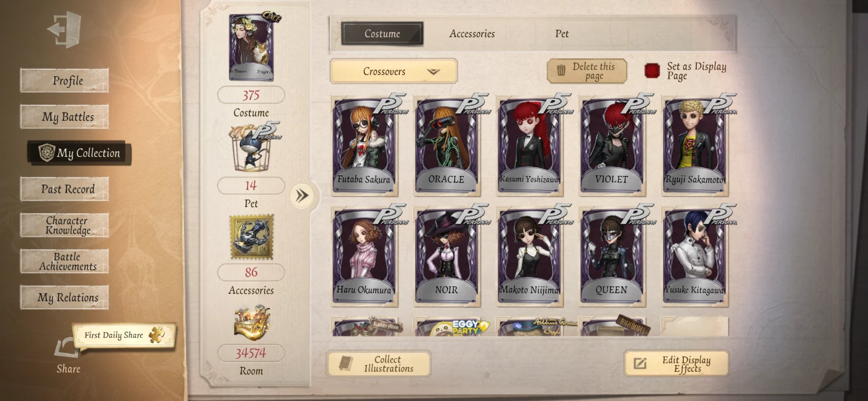Click the trash icon on Delete this page
Image resolution: width=868 pixels, height=401 pixels.
coord(561,71)
